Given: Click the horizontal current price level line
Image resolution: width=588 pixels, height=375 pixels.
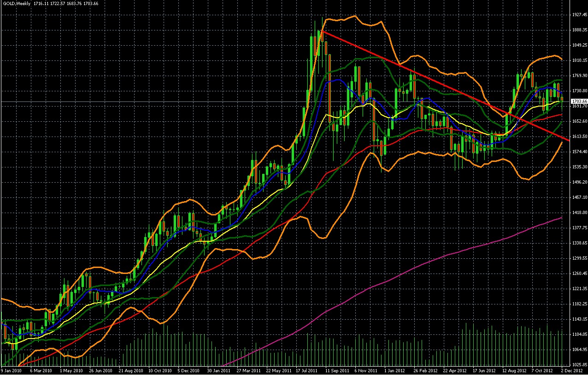Looking at the screenshot, I should click(138, 101).
